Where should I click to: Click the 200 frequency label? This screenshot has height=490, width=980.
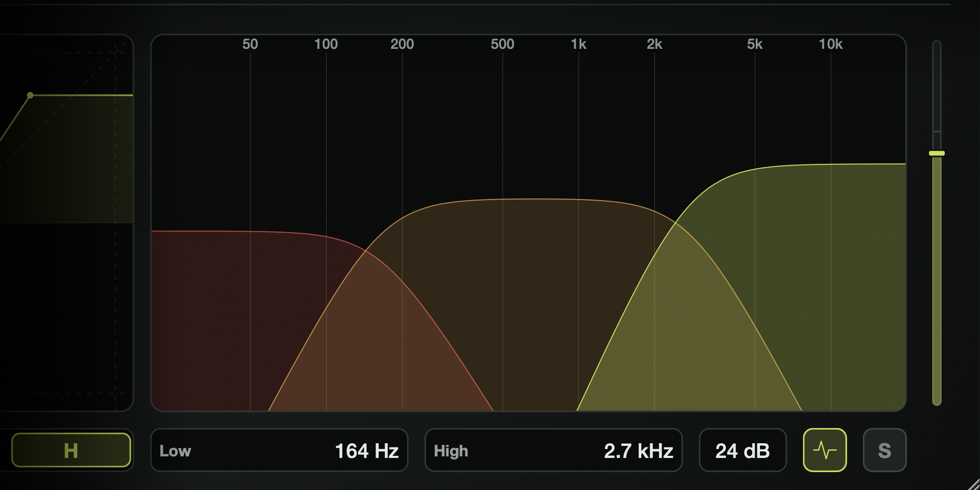[x=402, y=44]
